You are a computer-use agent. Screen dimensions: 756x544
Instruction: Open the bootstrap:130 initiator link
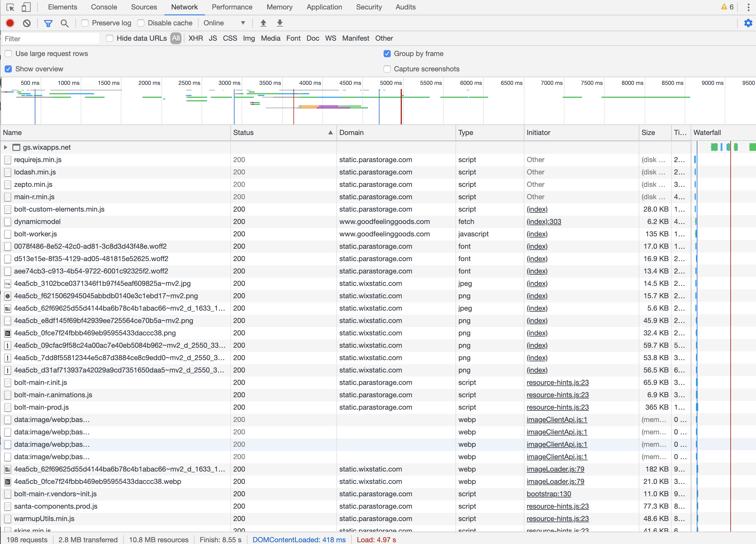[549, 494]
